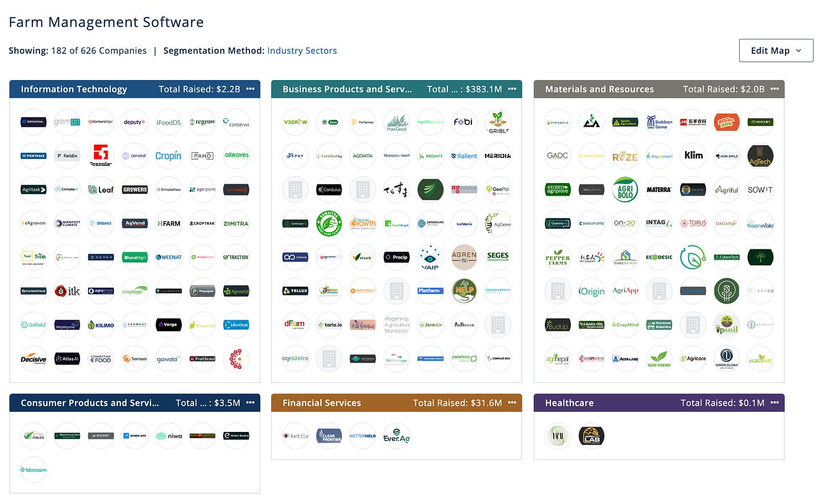Select the AGRI BOLO logo
This screenshot has width=833, height=504.
(x=625, y=189)
